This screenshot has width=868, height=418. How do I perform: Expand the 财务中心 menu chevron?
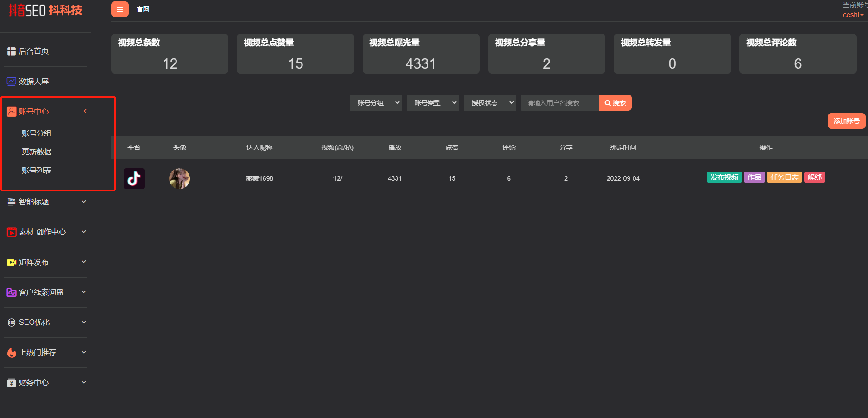[x=84, y=382]
